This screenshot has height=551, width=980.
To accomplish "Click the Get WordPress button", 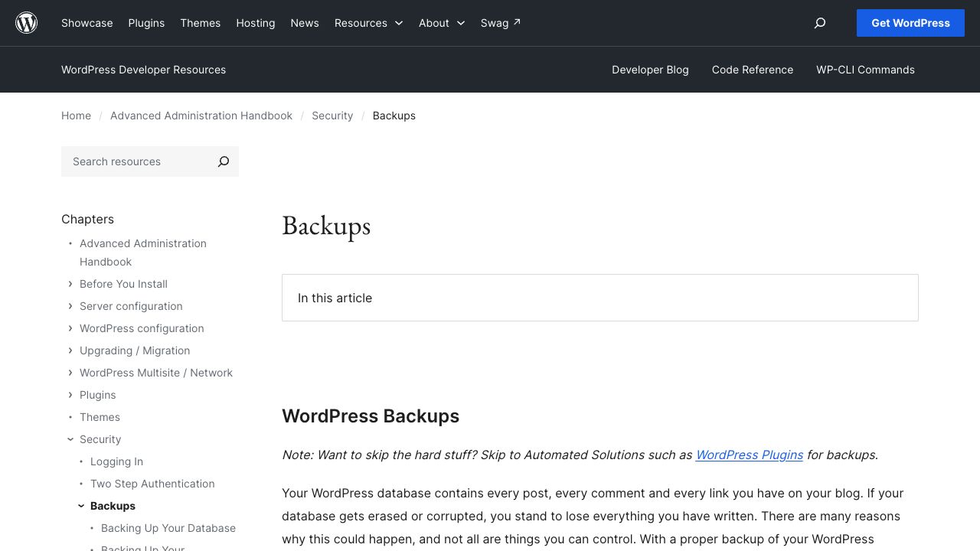I will 910,23.
